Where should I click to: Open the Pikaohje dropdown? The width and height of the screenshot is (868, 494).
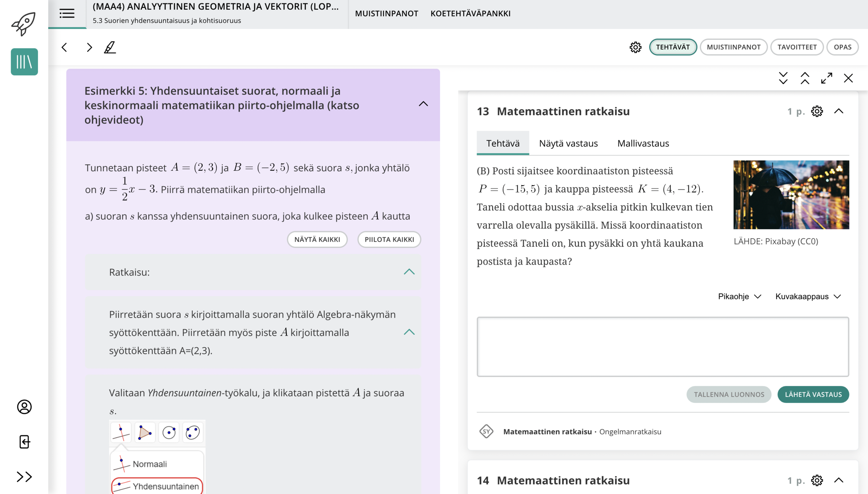(x=739, y=296)
